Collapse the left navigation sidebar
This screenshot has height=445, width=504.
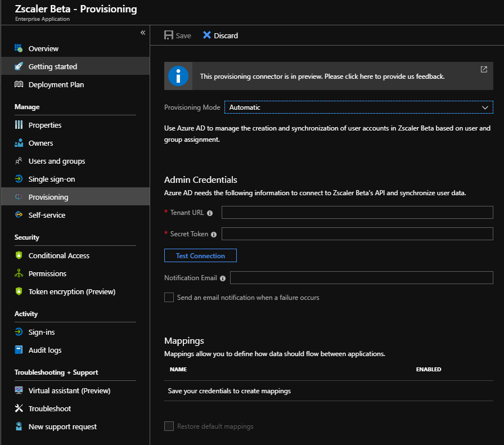pos(143,33)
